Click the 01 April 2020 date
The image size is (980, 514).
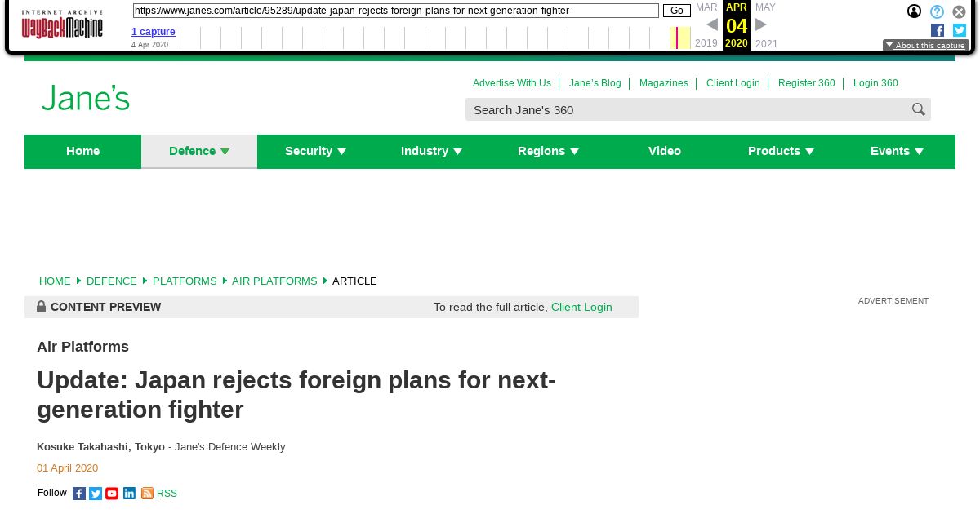[x=67, y=468]
